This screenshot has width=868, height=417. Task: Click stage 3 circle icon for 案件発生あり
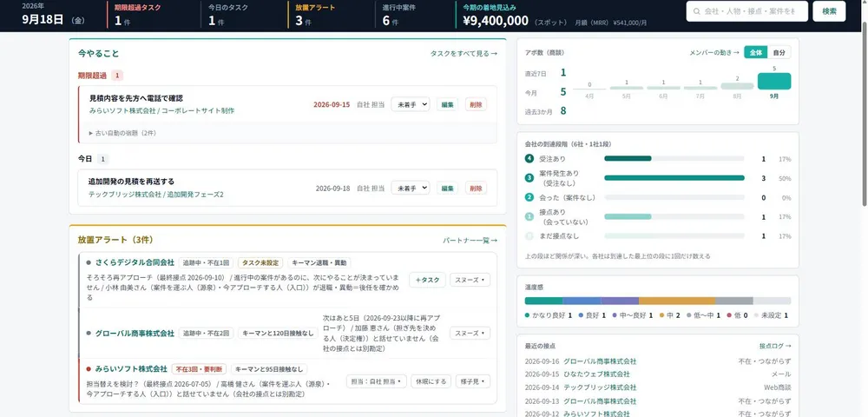pos(529,178)
